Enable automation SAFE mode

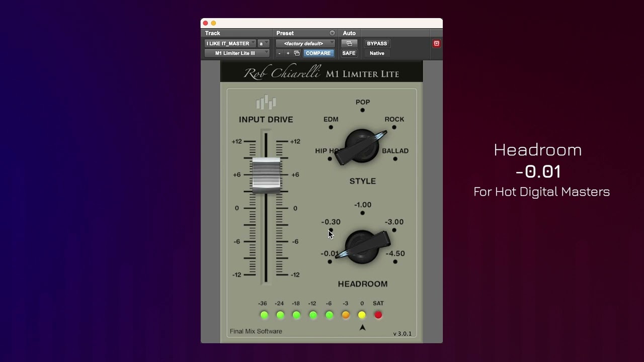tap(349, 53)
